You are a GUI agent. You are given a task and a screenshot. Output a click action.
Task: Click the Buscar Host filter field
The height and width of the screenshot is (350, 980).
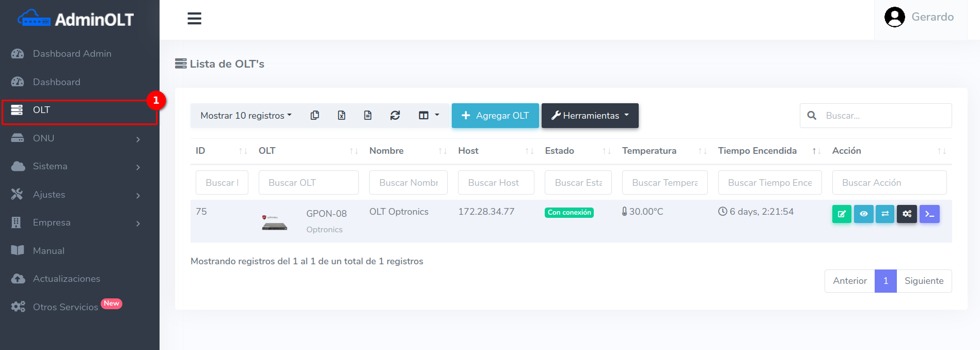(496, 183)
